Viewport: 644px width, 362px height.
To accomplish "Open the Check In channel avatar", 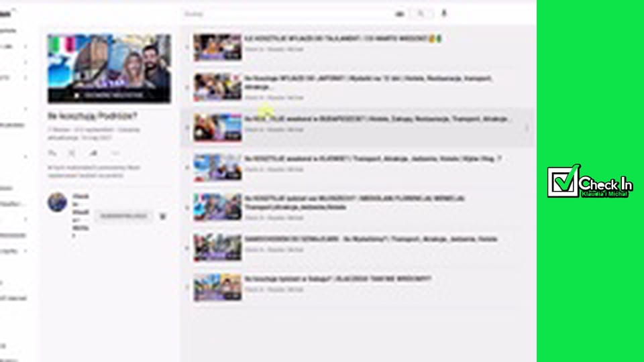I will coord(57,202).
